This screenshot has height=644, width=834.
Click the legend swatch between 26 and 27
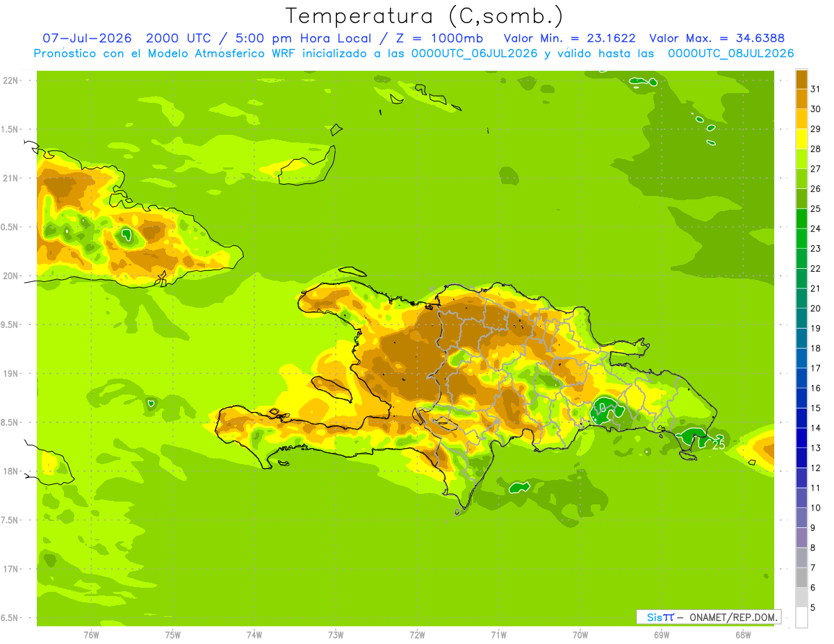801,179
